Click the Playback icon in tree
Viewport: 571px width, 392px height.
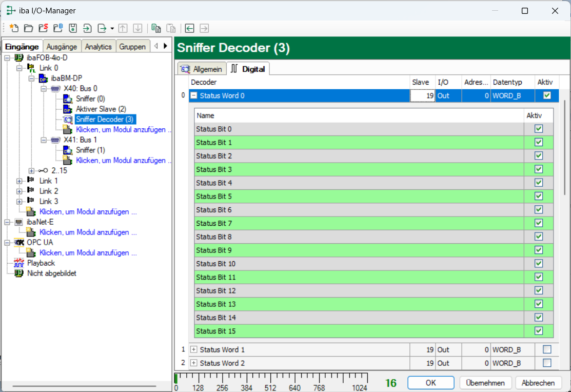pyautogui.click(x=19, y=263)
